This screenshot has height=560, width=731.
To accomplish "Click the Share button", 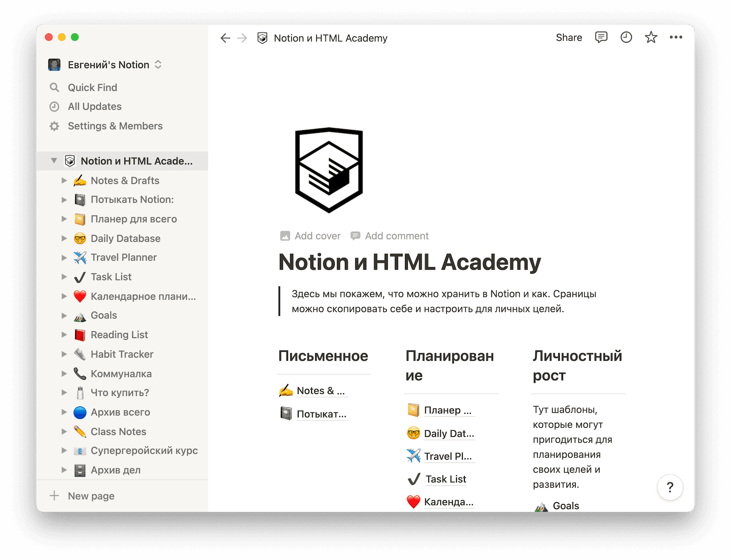I will click(569, 38).
